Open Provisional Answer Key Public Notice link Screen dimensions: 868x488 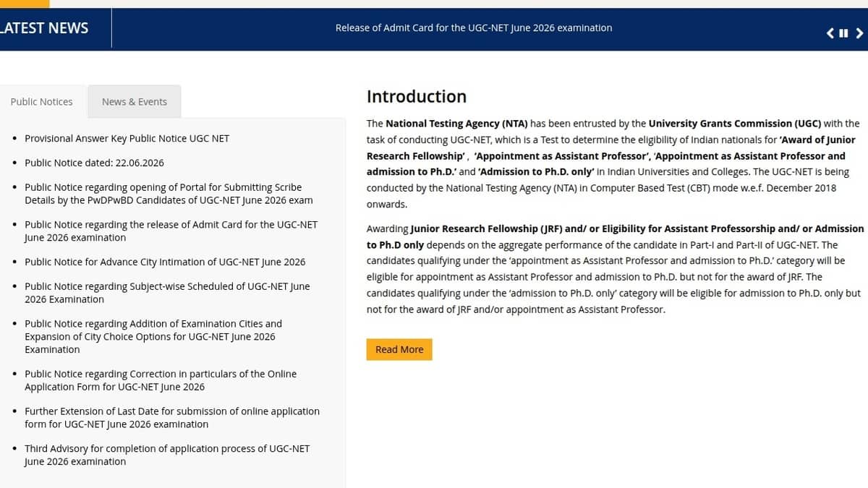coord(127,138)
